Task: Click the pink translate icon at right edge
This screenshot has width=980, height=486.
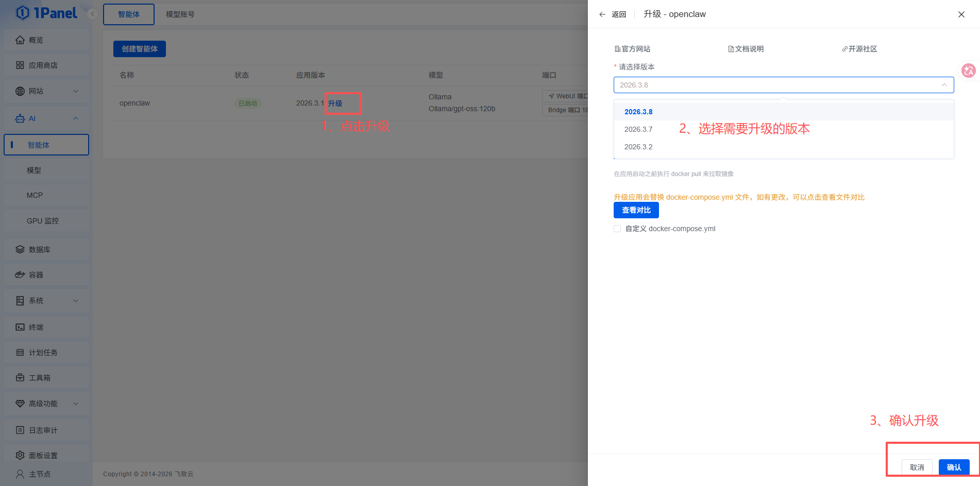Action: point(968,71)
